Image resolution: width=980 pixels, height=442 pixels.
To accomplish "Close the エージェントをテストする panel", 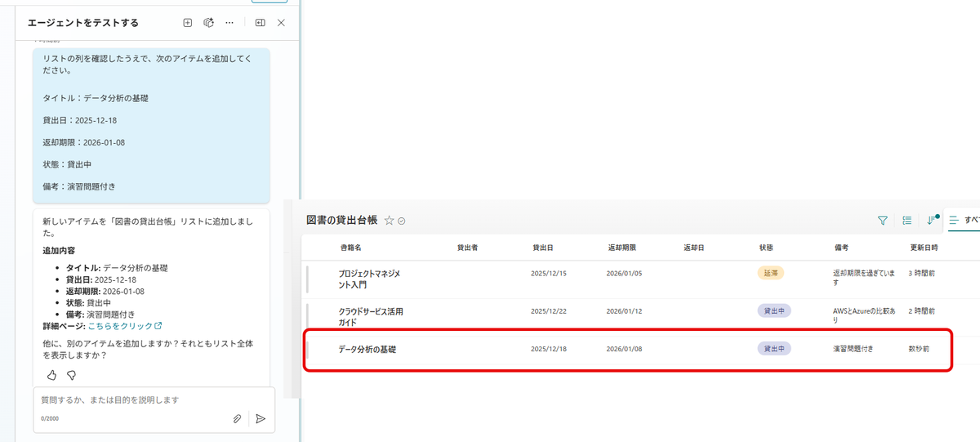I will pyautogui.click(x=281, y=23).
